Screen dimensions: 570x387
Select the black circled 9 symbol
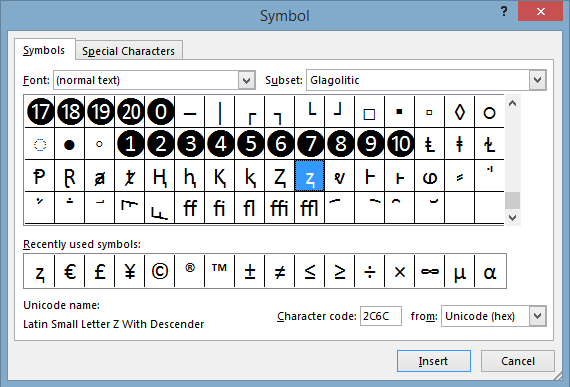coord(370,144)
